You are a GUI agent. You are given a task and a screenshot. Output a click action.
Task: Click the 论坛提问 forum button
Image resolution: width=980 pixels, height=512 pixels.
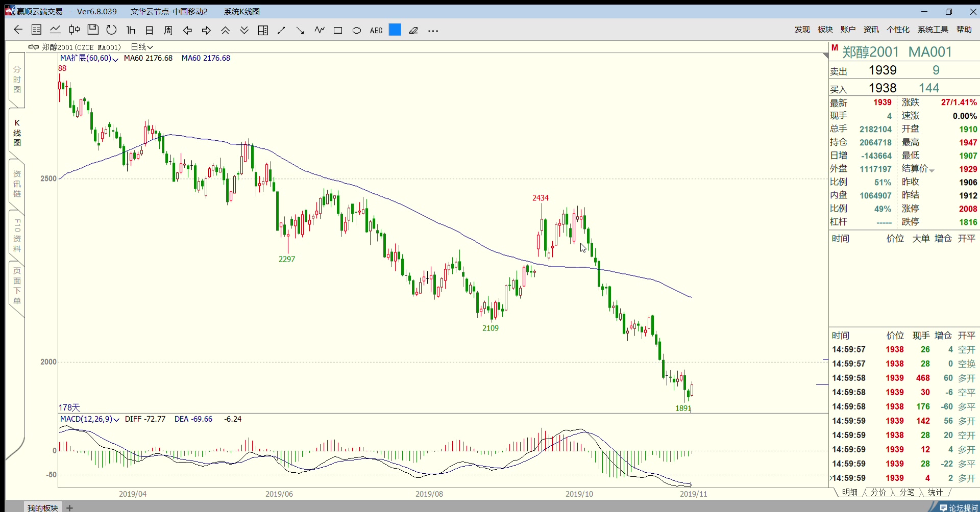[959, 507]
